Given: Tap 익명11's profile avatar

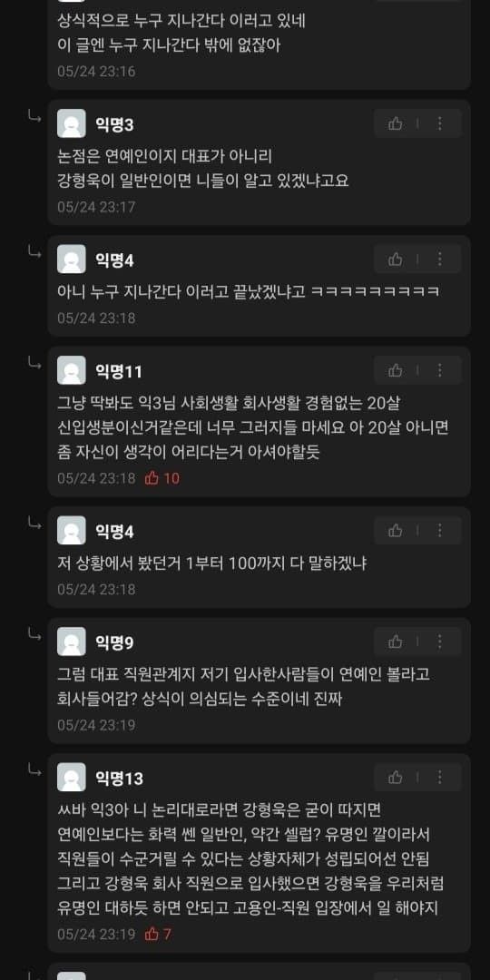Looking at the screenshot, I should click(x=72, y=370).
